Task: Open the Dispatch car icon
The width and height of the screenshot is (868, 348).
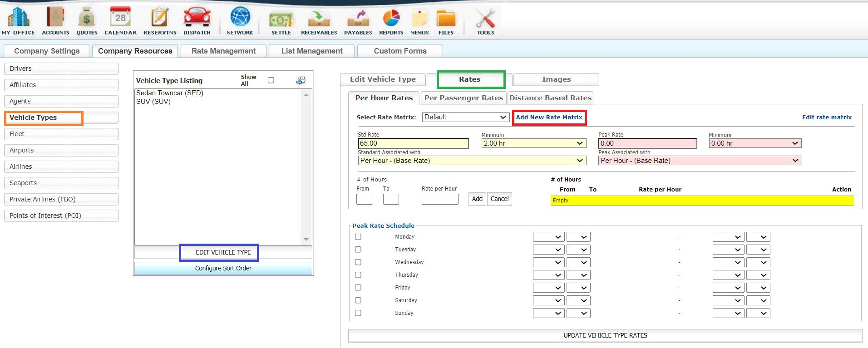Action: point(197,21)
